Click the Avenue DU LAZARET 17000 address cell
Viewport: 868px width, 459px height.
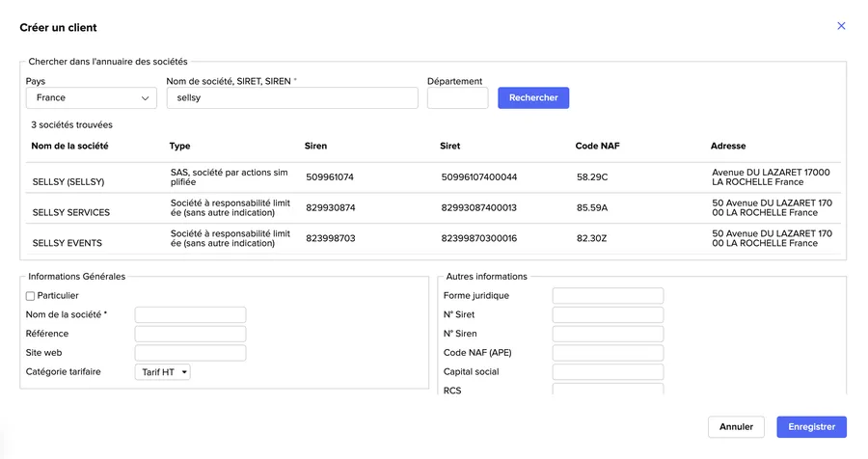[771, 177]
